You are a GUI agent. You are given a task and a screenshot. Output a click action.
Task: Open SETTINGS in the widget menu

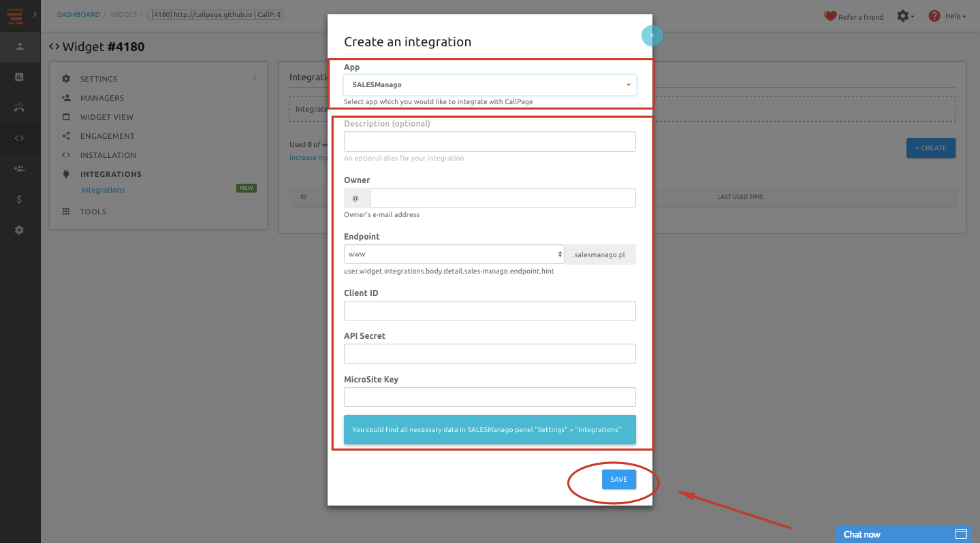click(x=99, y=79)
